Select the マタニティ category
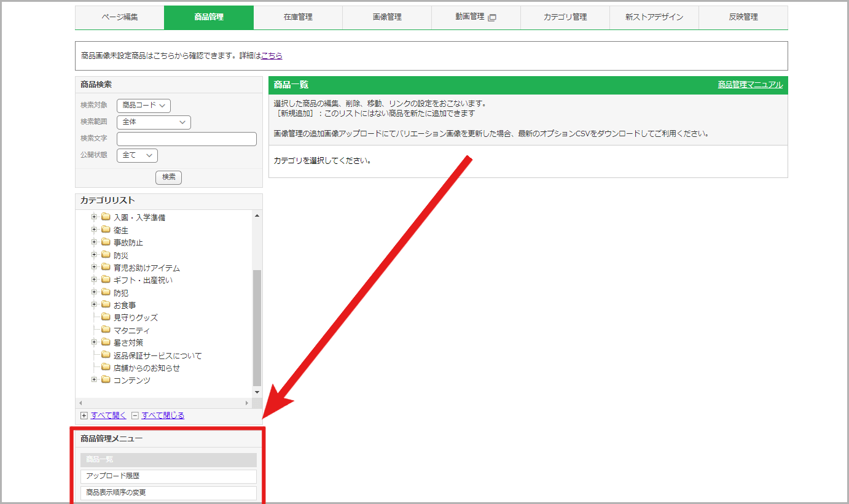The height and width of the screenshot is (504, 849). pyautogui.click(x=132, y=331)
